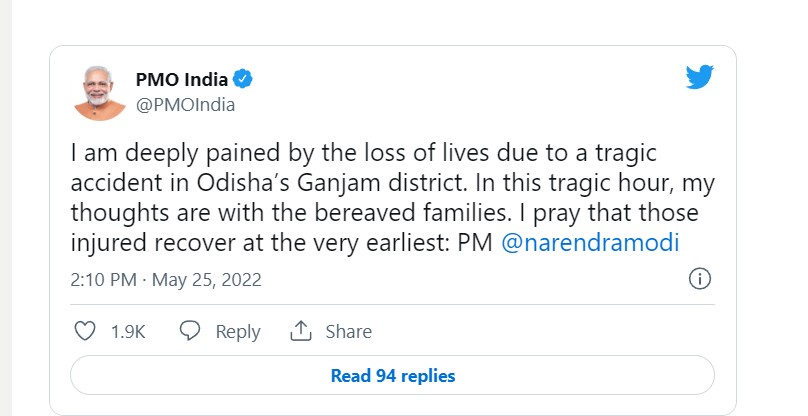This screenshot has height=416, width=808.
Task: Click the Share label
Action: (x=348, y=332)
